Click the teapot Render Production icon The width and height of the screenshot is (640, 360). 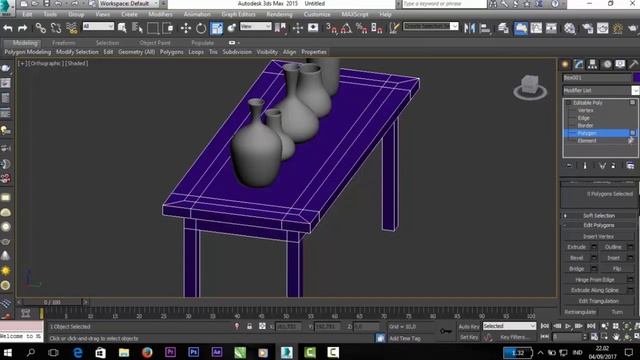pos(633,28)
